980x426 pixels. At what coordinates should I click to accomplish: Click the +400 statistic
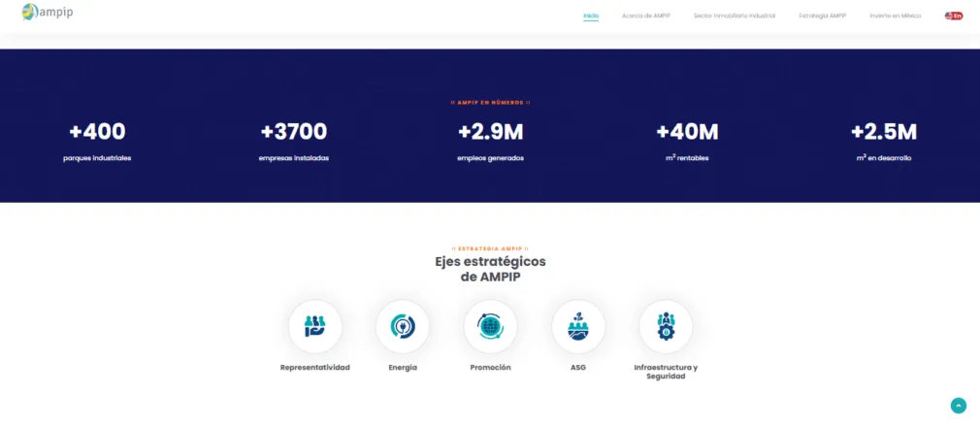coord(97,132)
